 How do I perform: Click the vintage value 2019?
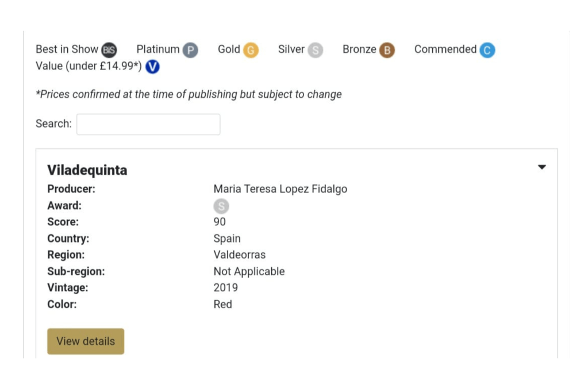point(225,287)
